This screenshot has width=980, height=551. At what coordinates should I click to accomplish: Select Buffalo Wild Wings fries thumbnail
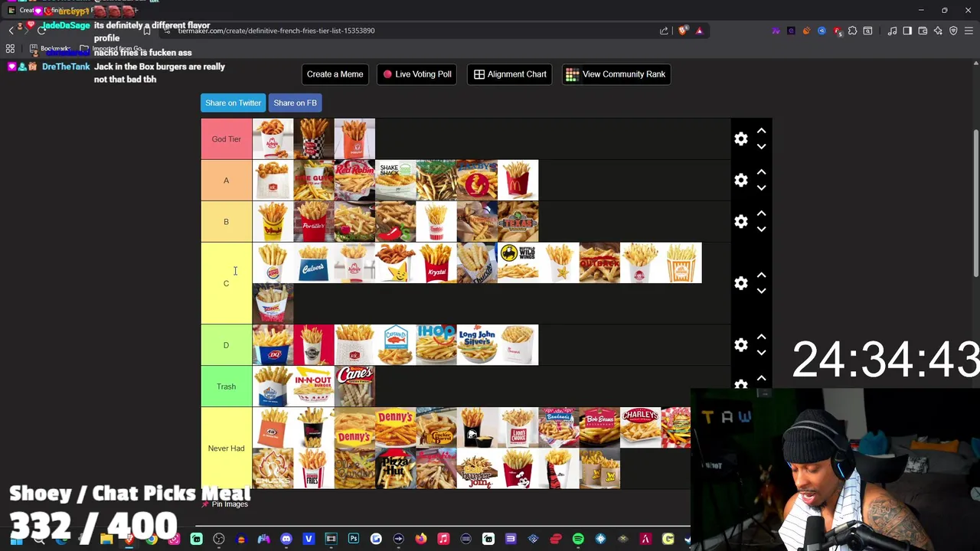point(518,262)
